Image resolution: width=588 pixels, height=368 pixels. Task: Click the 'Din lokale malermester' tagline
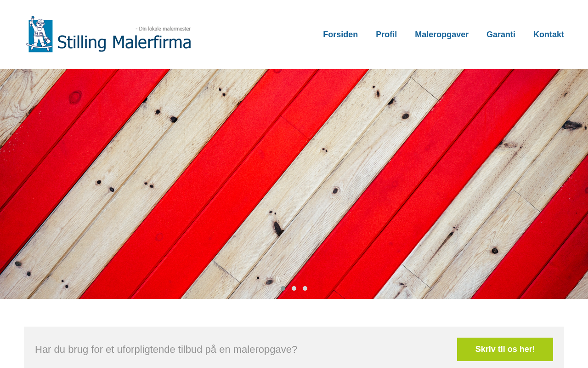pyautogui.click(x=163, y=29)
